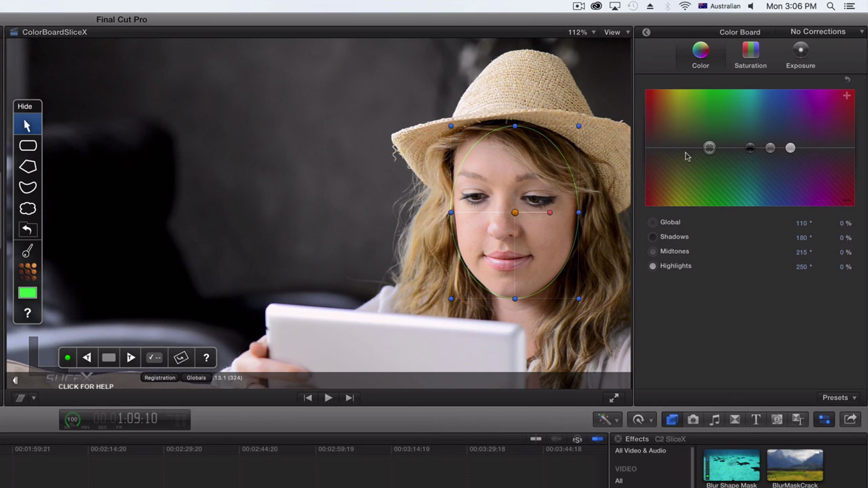
Task: Select the Shadows color puck row
Action: click(674, 237)
